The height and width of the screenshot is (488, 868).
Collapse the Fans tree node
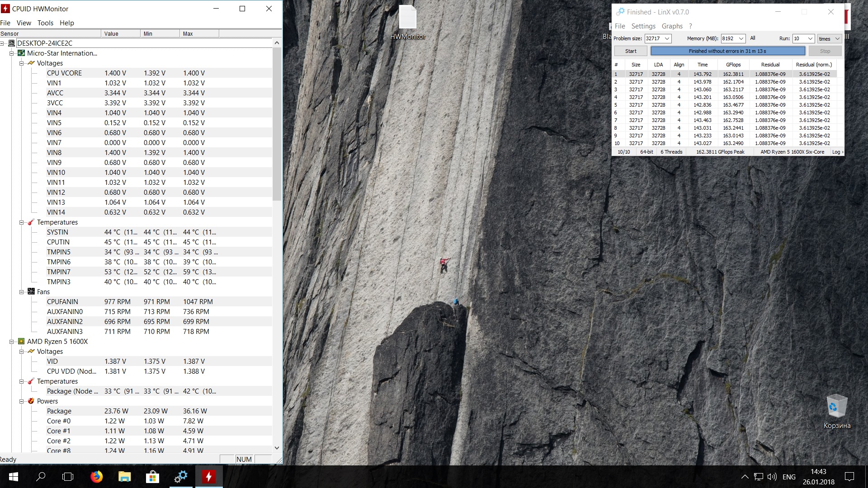(x=21, y=292)
